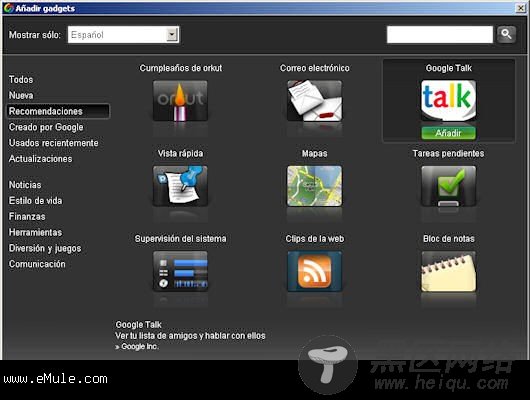Click the Bloc de notas title

tap(449, 239)
